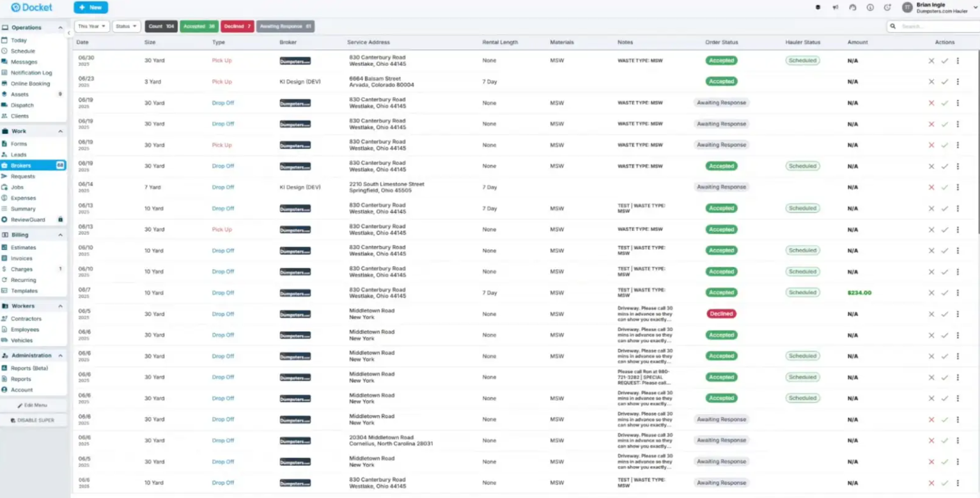Collapse the Workers section

(60, 306)
